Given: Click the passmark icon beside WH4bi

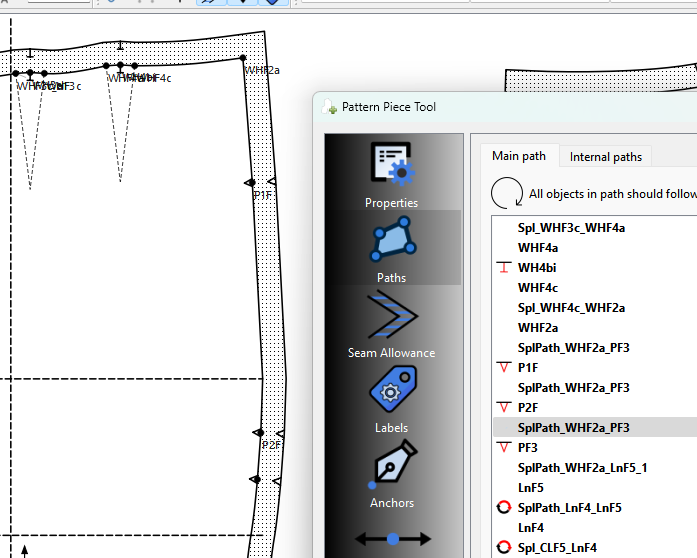Looking at the screenshot, I should coord(504,268).
